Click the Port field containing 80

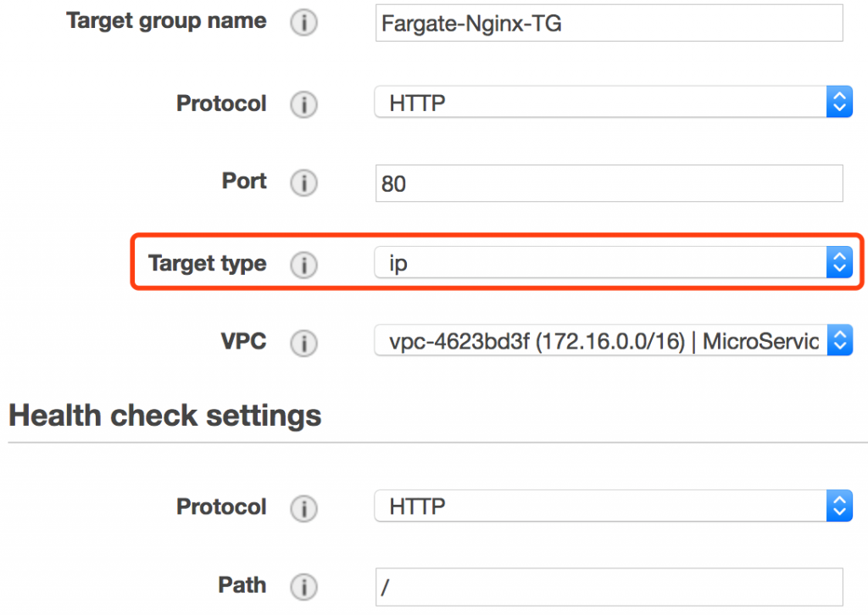609,183
